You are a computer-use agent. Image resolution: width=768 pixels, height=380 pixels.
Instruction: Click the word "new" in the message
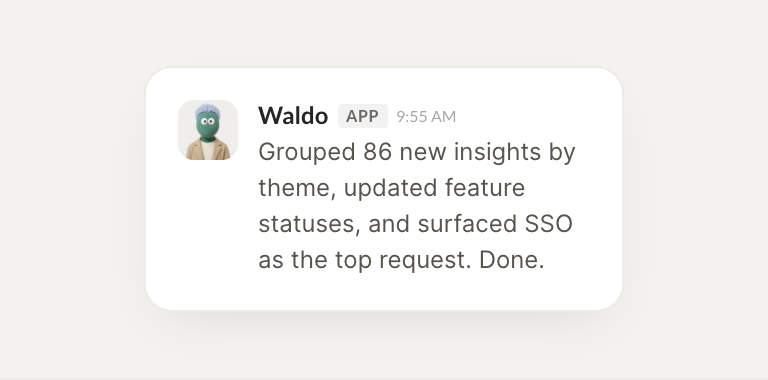click(423, 153)
